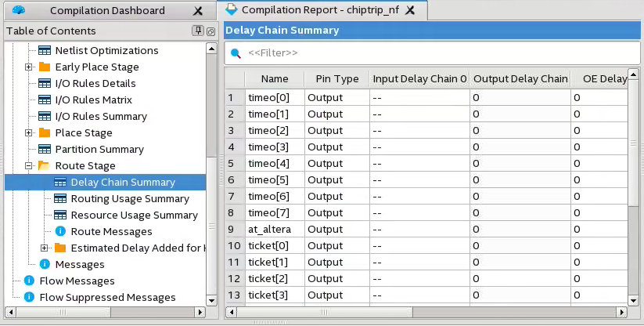Click the search magnifier icon in filter
The height and width of the screenshot is (326, 644).
click(236, 53)
